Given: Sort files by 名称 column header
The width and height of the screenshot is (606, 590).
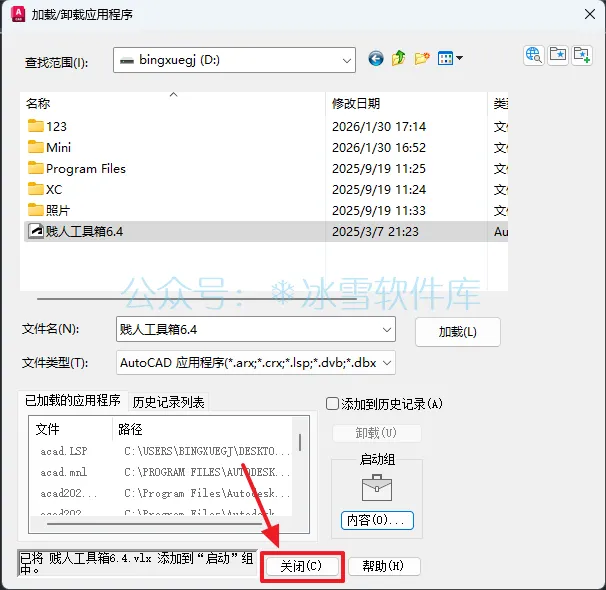Looking at the screenshot, I should point(173,103).
